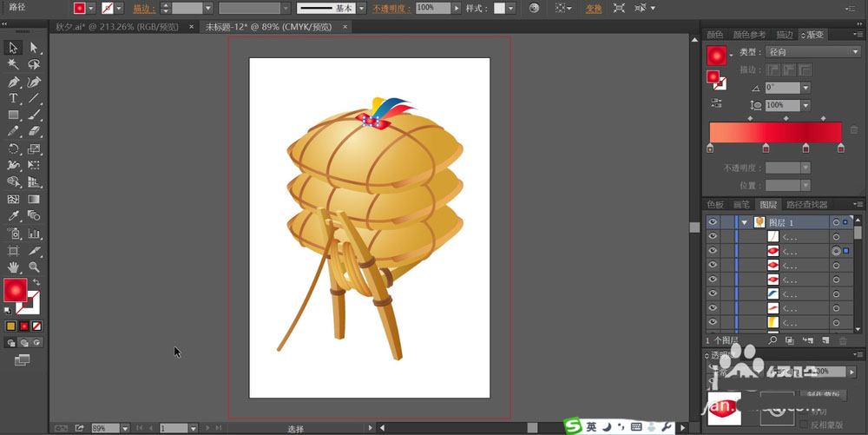Click locate object magnifier icon in layers panel
The width and height of the screenshot is (868, 435).
(773, 340)
